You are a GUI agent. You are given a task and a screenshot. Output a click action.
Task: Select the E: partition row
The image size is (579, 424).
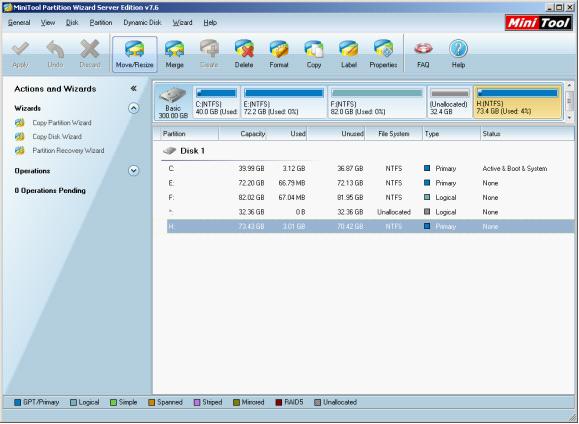click(370, 183)
